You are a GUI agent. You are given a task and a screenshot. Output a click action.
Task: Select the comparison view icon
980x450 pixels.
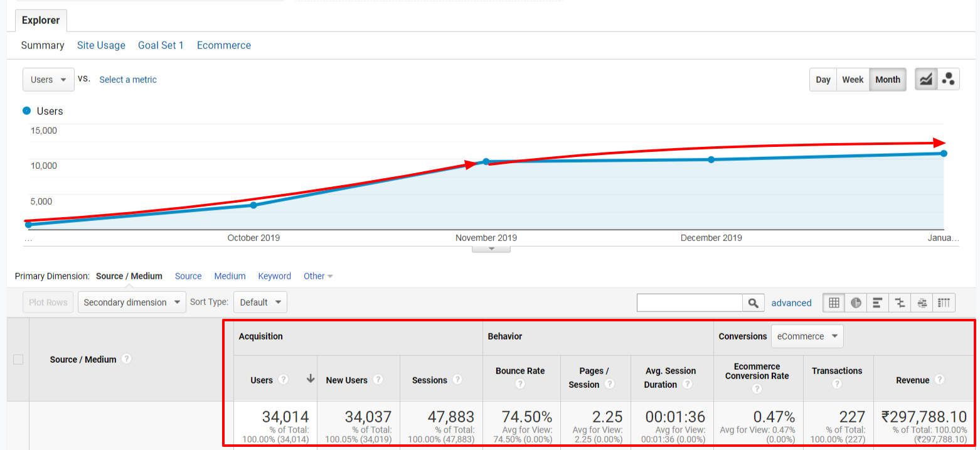[x=900, y=303]
